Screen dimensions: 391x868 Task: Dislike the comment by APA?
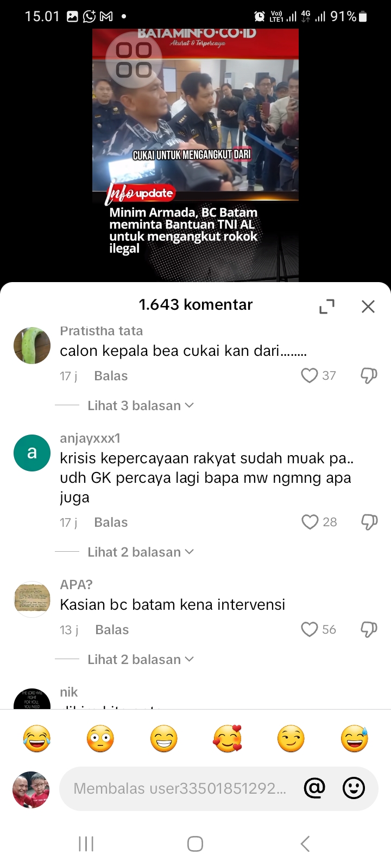(369, 629)
